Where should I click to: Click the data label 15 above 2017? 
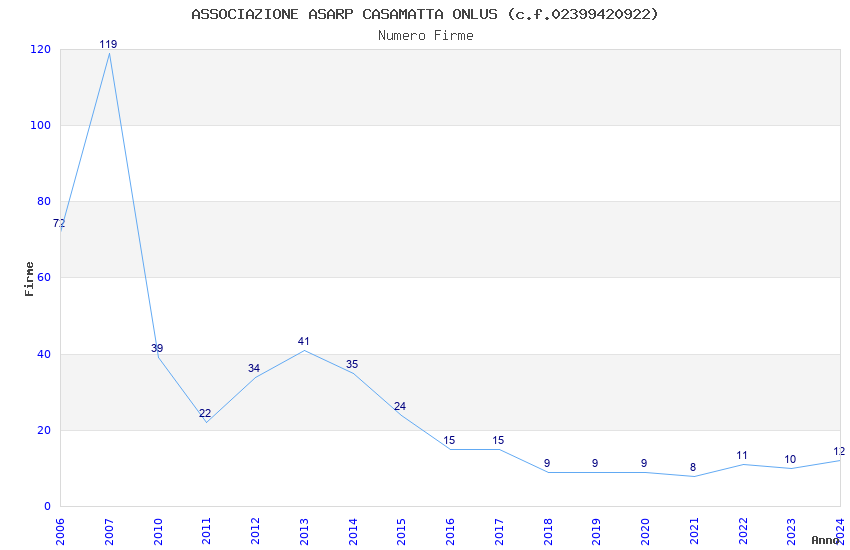click(498, 441)
